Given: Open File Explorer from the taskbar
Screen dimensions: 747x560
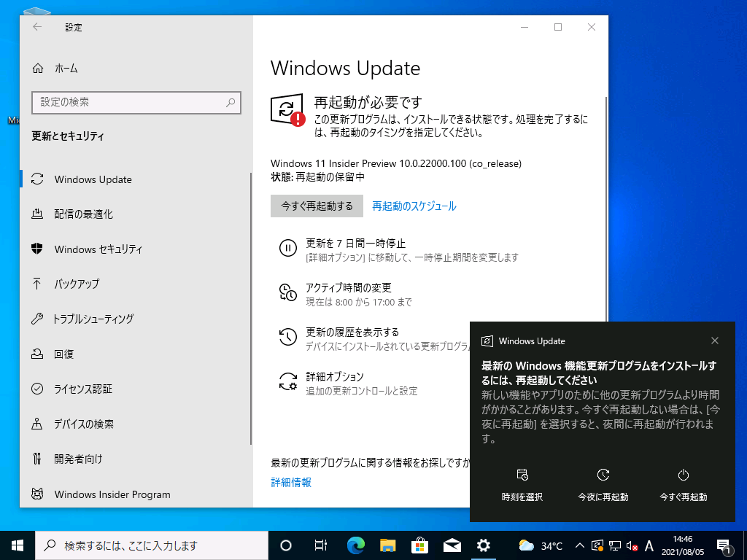Looking at the screenshot, I should pyautogui.click(x=388, y=545).
